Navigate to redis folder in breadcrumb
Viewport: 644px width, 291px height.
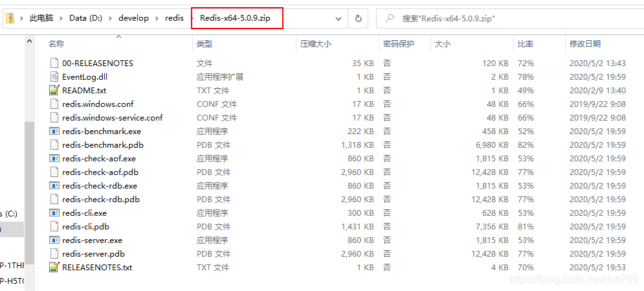(x=174, y=18)
